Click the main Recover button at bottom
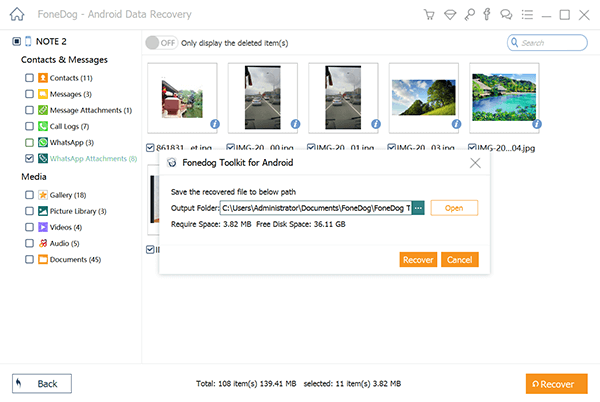The height and width of the screenshot is (402, 600). (556, 384)
